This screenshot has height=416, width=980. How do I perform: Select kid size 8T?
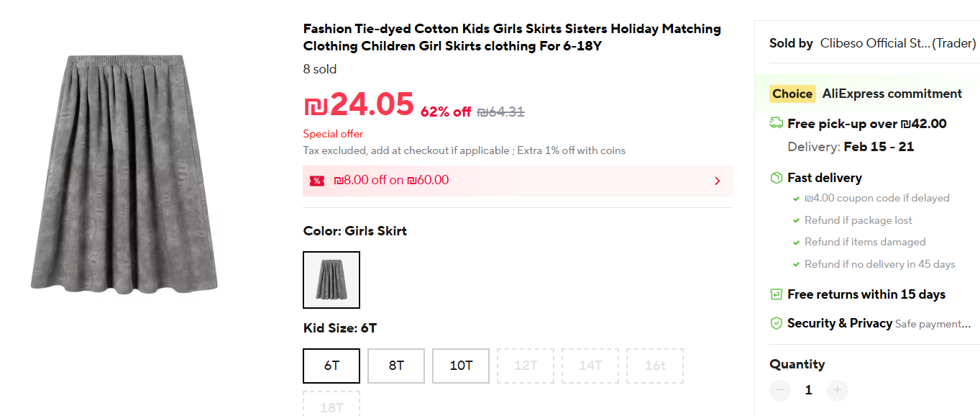(x=396, y=366)
